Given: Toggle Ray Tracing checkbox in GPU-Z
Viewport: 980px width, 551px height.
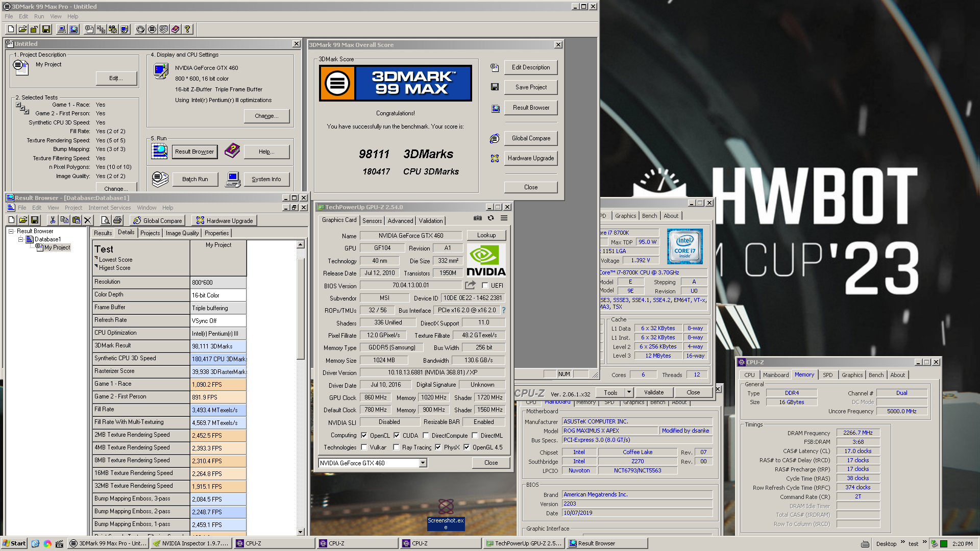Looking at the screenshot, I should point(396,447).
